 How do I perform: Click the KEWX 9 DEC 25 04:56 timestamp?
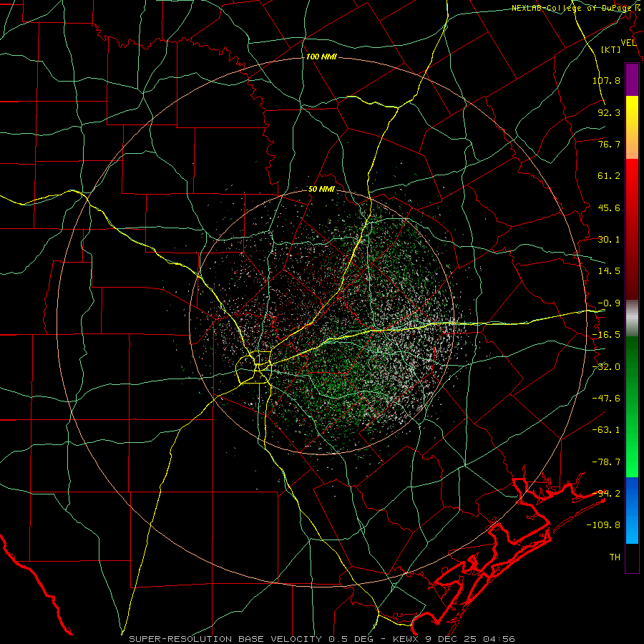454,639
